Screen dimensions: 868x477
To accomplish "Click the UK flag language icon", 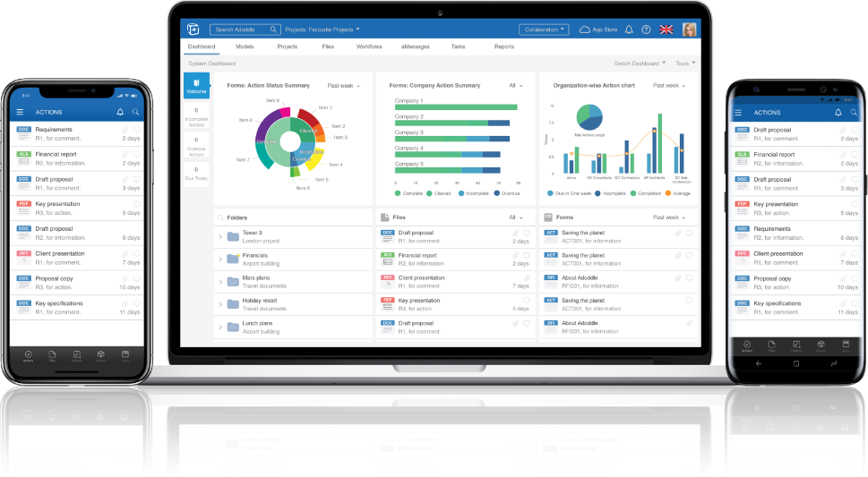I will coord(666,30).
